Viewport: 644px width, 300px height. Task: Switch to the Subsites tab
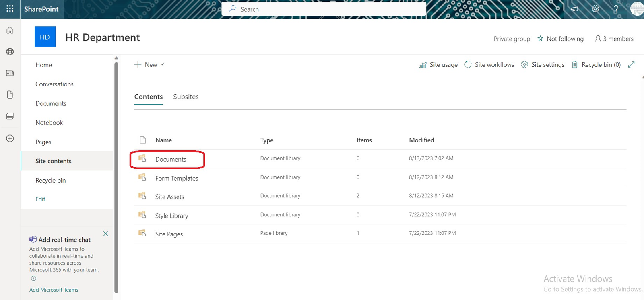pyautogui.click(x=186, y=97)
